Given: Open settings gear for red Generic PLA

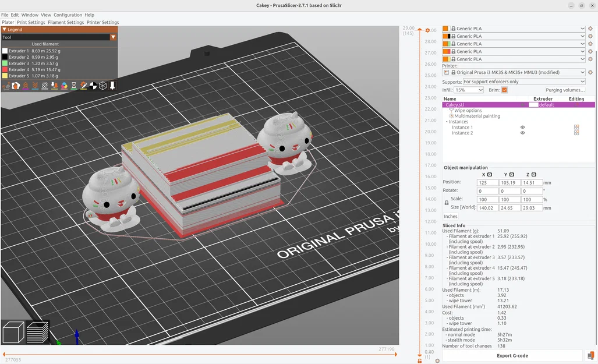Looking at the screenshot, I should (590, 51).
